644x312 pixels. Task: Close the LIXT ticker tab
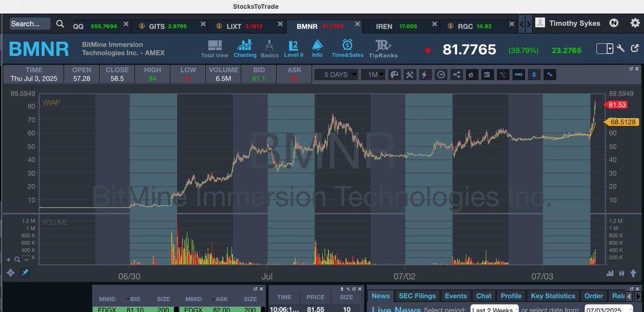(280, 25)
